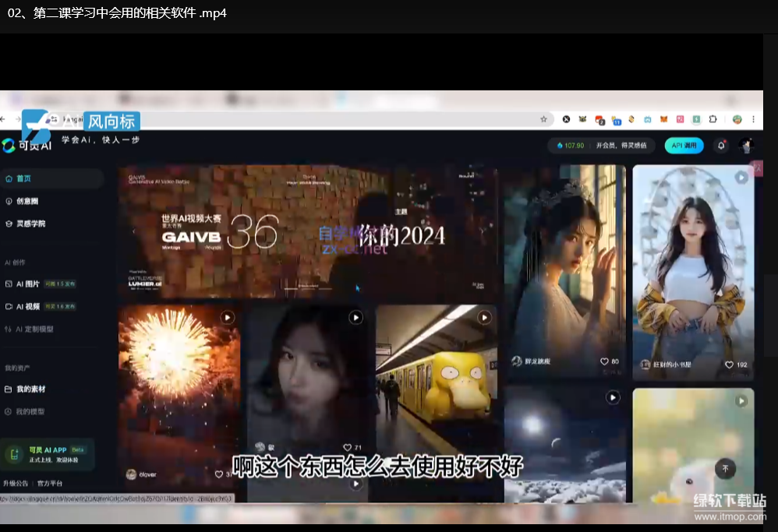Viewport: 778px width, 532px height.
Task: Open the blue TV-shaped extension icon
Action: coord(648,119)
